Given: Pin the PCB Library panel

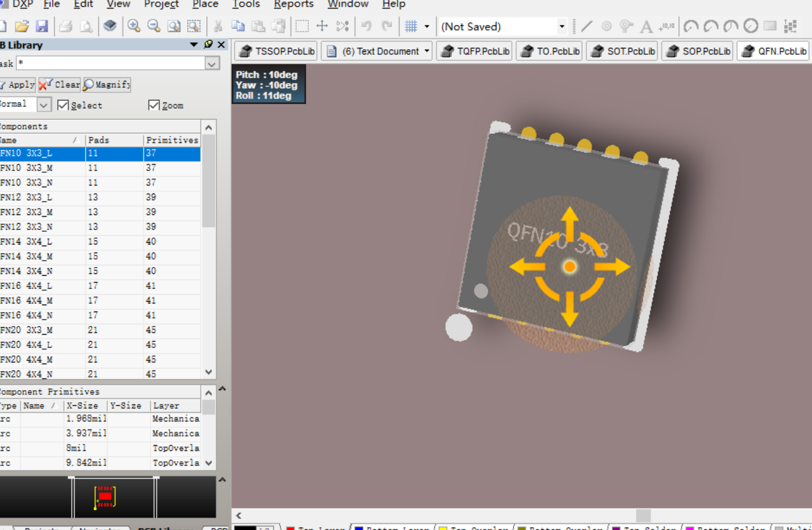Looking at the screenshot, I should pos(208,45).
